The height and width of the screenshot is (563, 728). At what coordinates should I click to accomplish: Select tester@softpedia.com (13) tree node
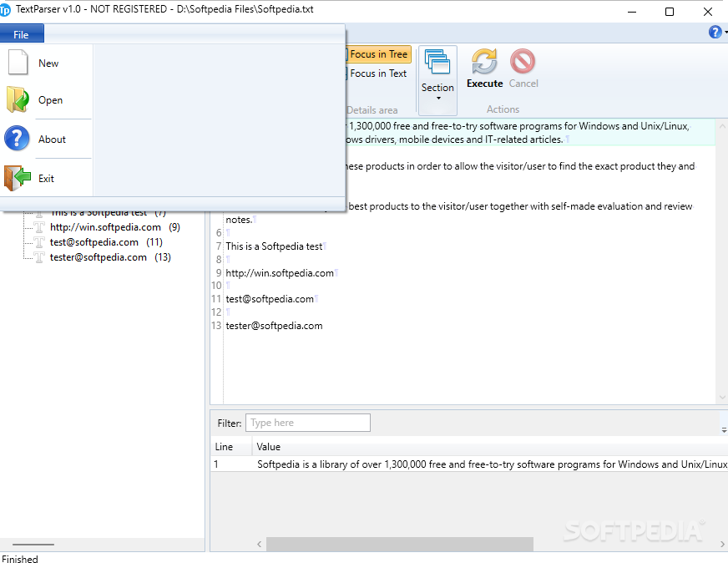110,257
